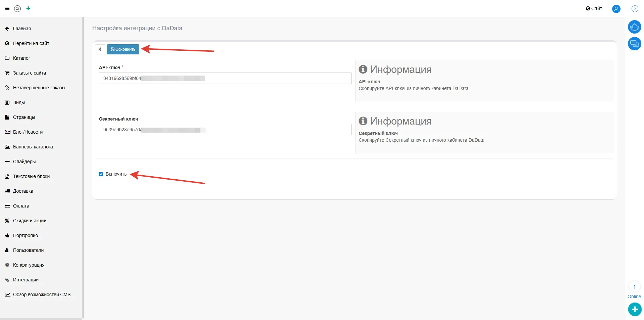Click the API-ключ input field
This screenshot has width=644, height=320.
(x=225, y=79)
